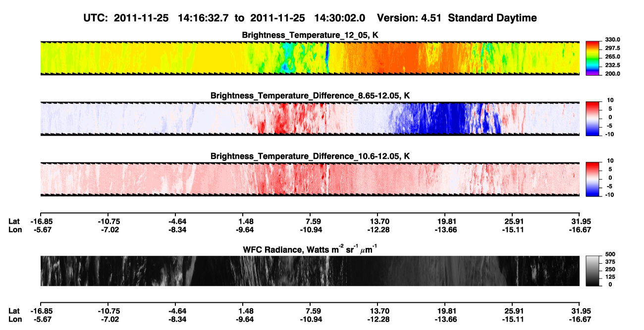This screenshot has width=644, height=330.
Task: Click the 265.0 colorbar label
Action: point(613,57)
